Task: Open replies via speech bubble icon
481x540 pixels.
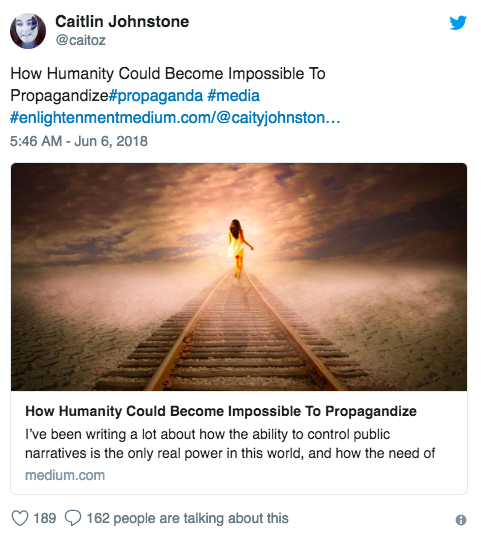Action: pos(73,518)
